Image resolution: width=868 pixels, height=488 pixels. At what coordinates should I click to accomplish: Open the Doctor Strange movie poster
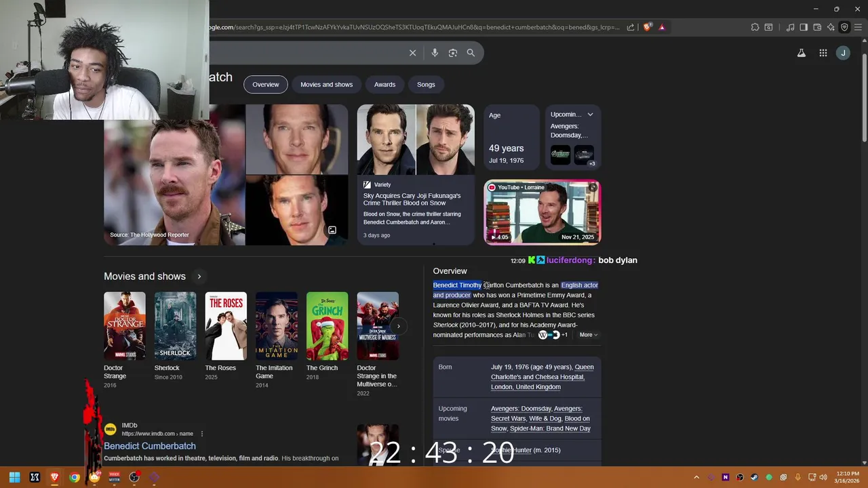(x=124, y=326)
